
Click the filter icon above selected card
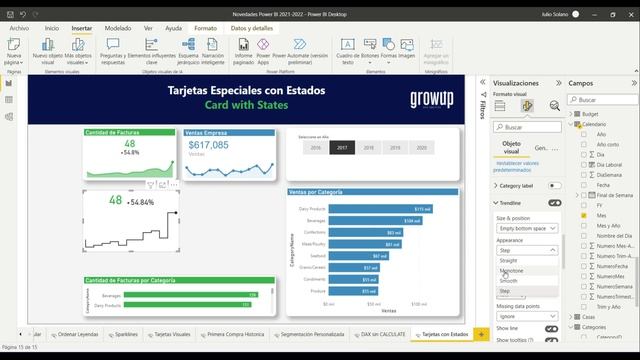[x=151, y=185]
